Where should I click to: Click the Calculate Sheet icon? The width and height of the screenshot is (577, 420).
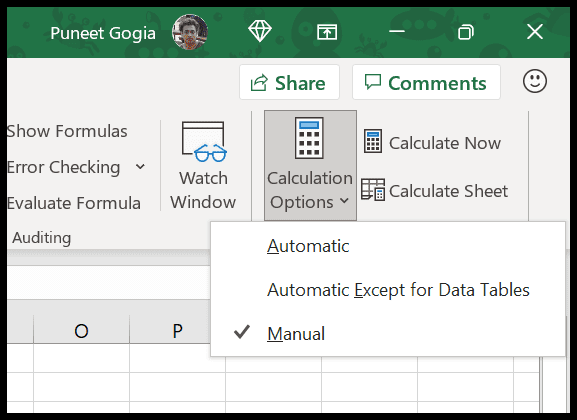tap(373, 190)
